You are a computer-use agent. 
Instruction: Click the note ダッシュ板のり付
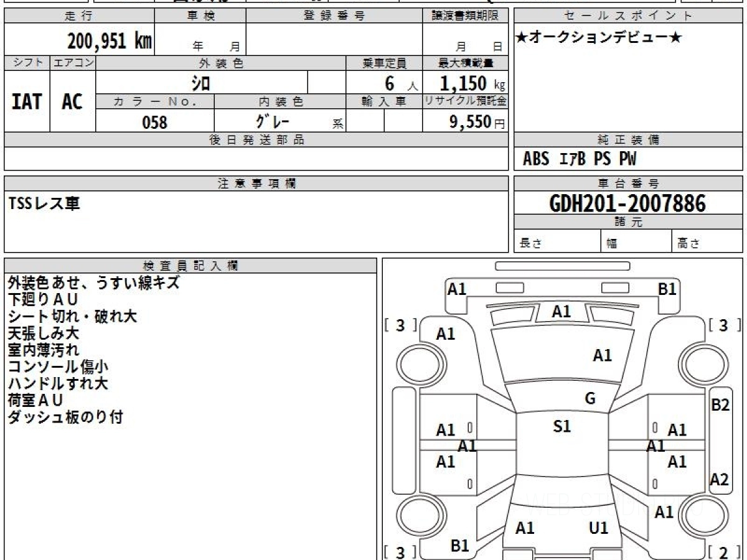(65, 417)
